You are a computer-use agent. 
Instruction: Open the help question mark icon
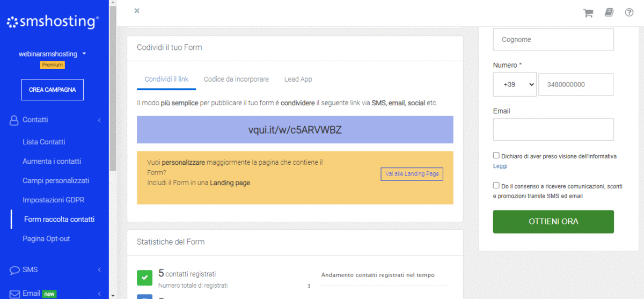629,12
